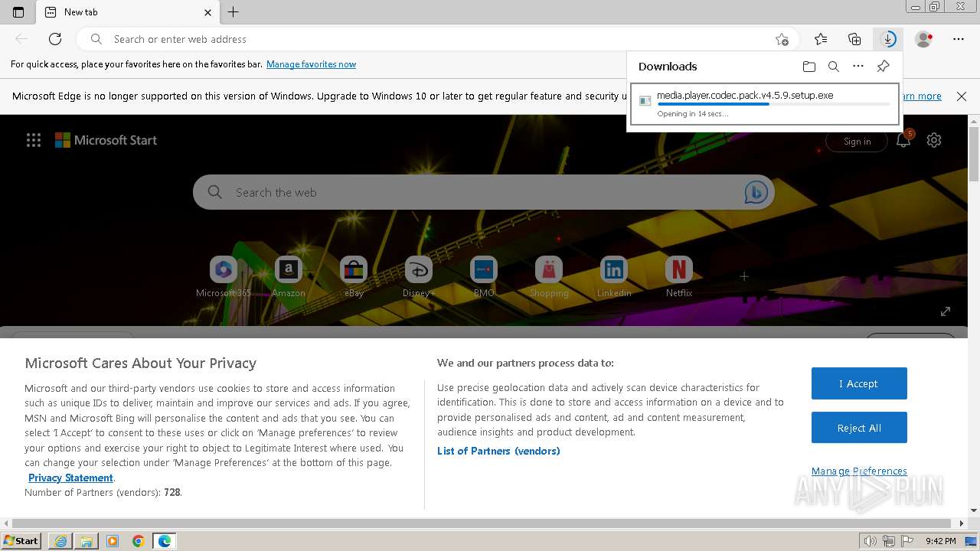Open the LinkedIn quick link
Image resolution: width=980 pixels, height=551 pixels.
(614, 277)
